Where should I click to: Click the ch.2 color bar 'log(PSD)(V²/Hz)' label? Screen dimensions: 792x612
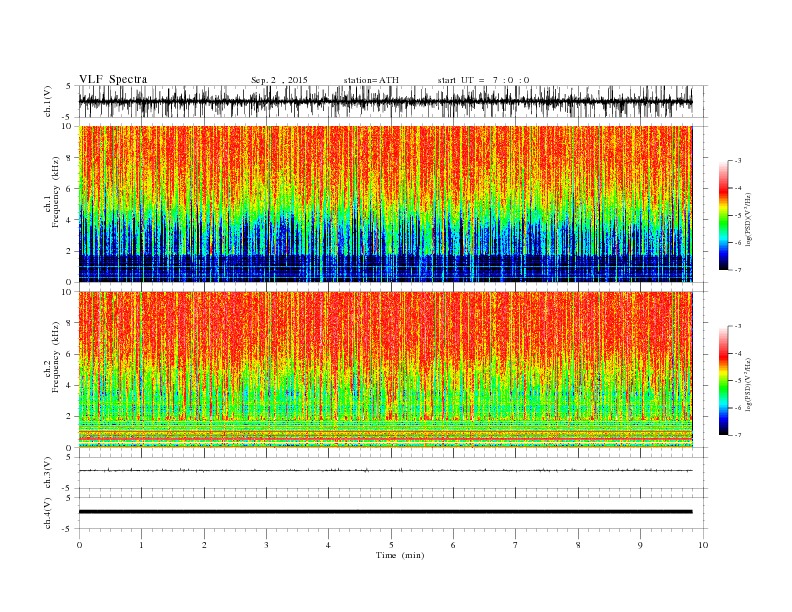click(749, 384)
